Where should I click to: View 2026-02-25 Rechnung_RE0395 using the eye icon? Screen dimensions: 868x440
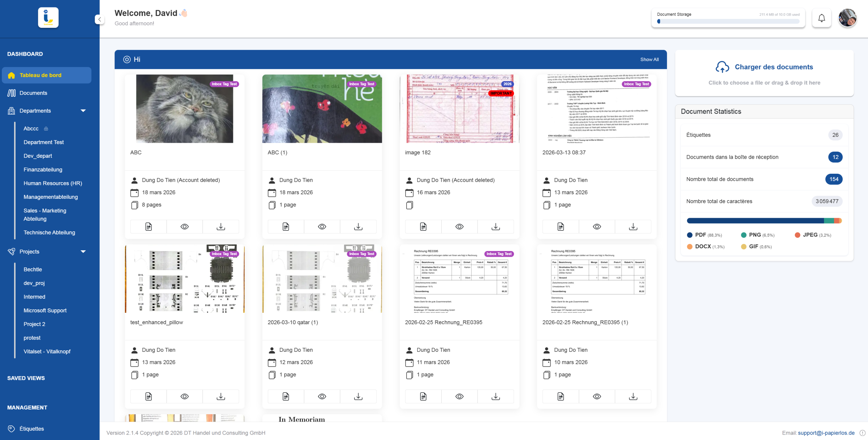[x=459, y=396]
